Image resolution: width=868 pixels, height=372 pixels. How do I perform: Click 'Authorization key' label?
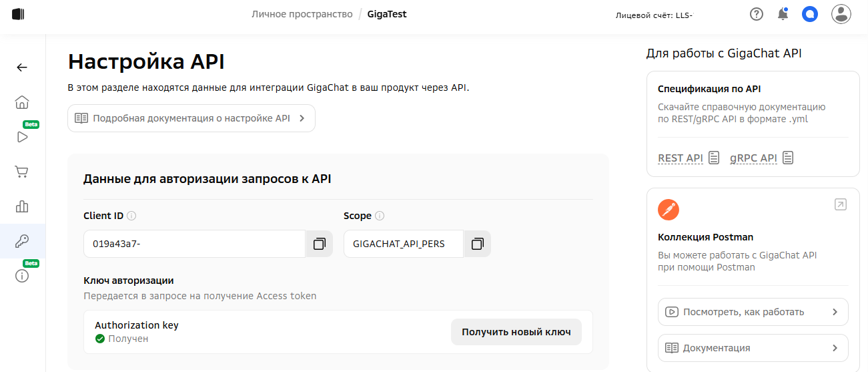tap(137, 325)
